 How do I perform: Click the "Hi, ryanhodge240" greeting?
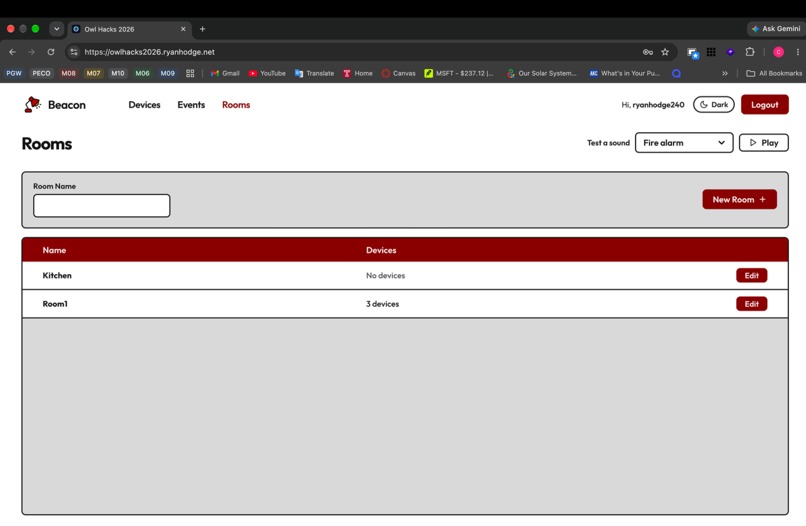[653, 105]
